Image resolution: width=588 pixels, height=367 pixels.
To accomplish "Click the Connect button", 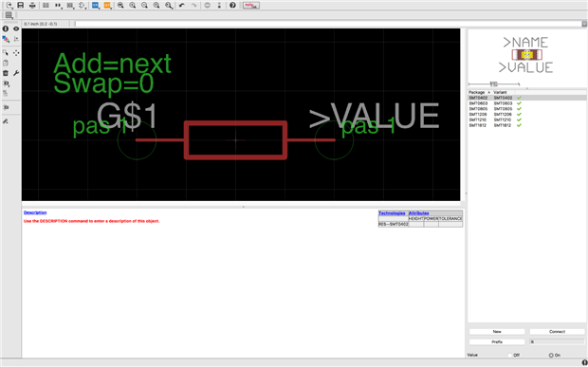I will tap(558, 332).
